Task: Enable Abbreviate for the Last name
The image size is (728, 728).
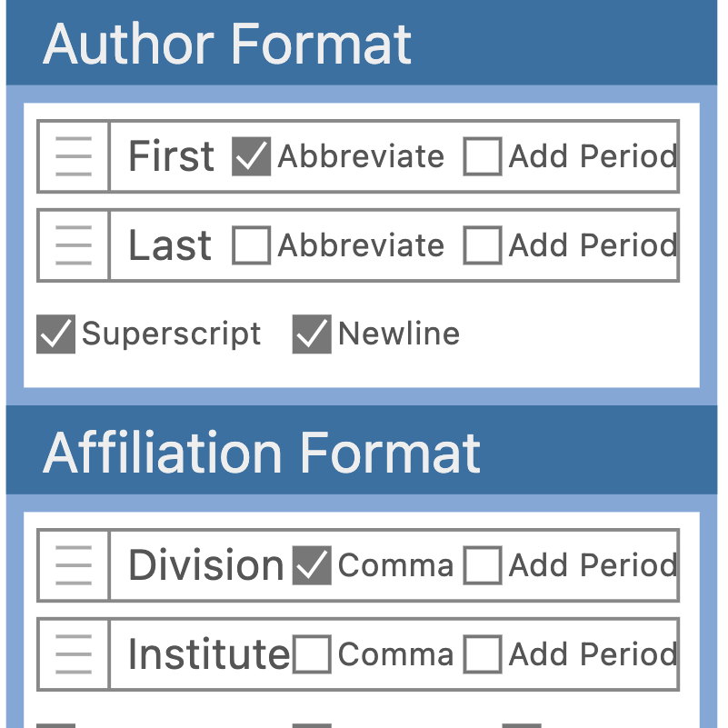Action: pyautogui.click(x=251, y=244)
